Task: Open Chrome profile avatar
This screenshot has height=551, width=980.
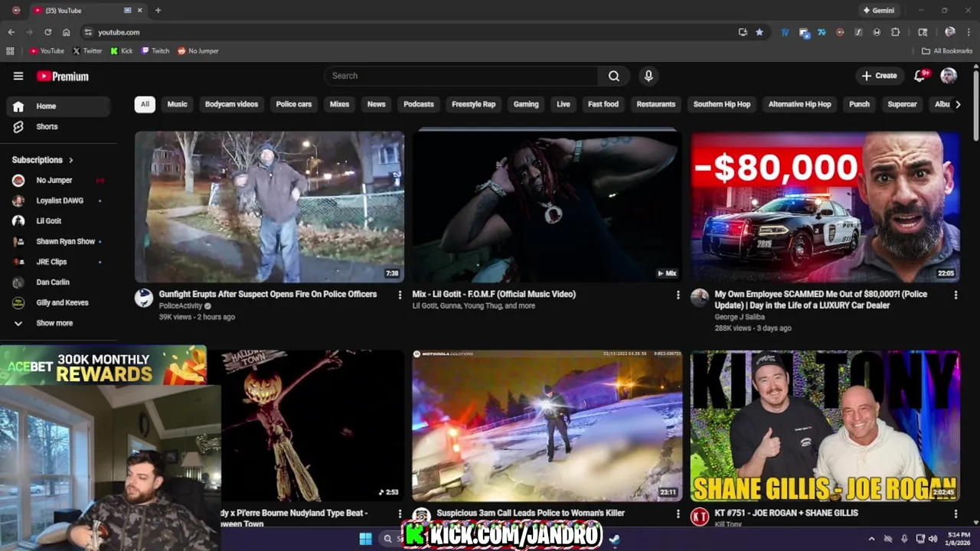Action: coord(950,32)
